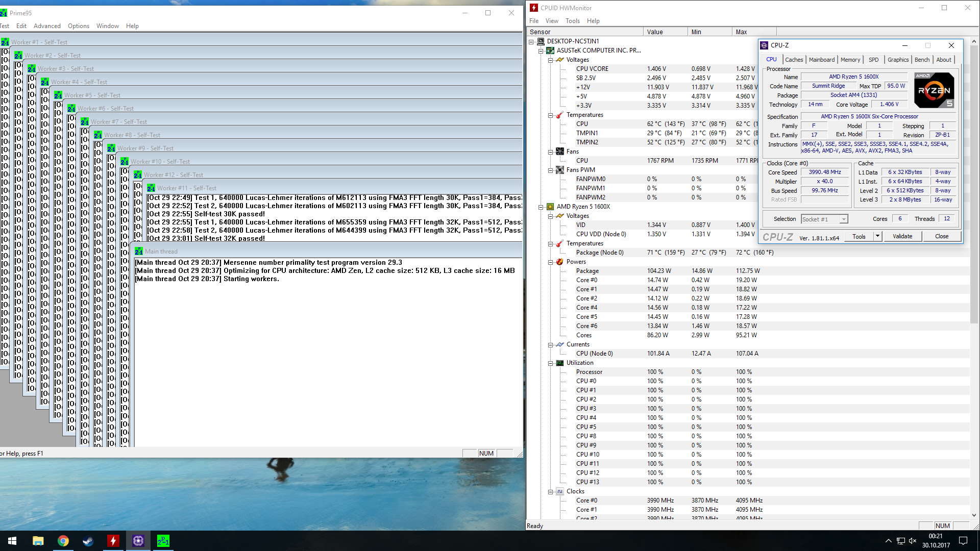Click the Worker #11 window icon
The height and width of the screenshot is (551, 980).
(151, 188)
